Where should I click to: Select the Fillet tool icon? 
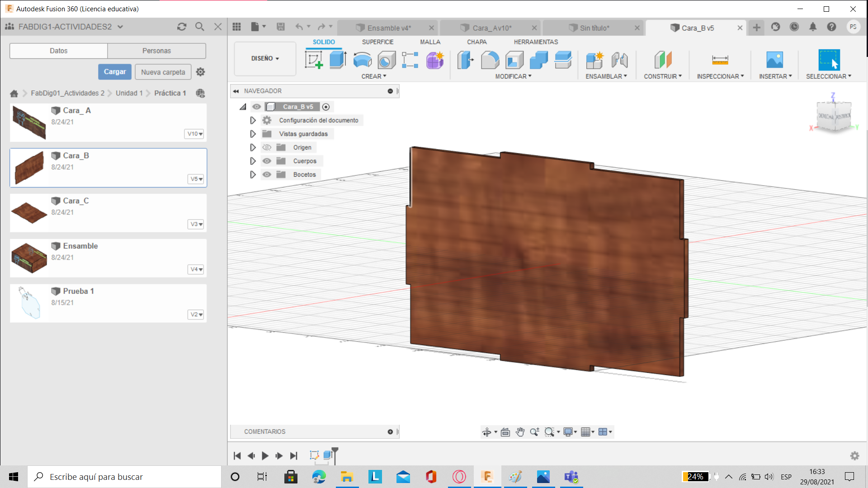(x=490, y=60)
